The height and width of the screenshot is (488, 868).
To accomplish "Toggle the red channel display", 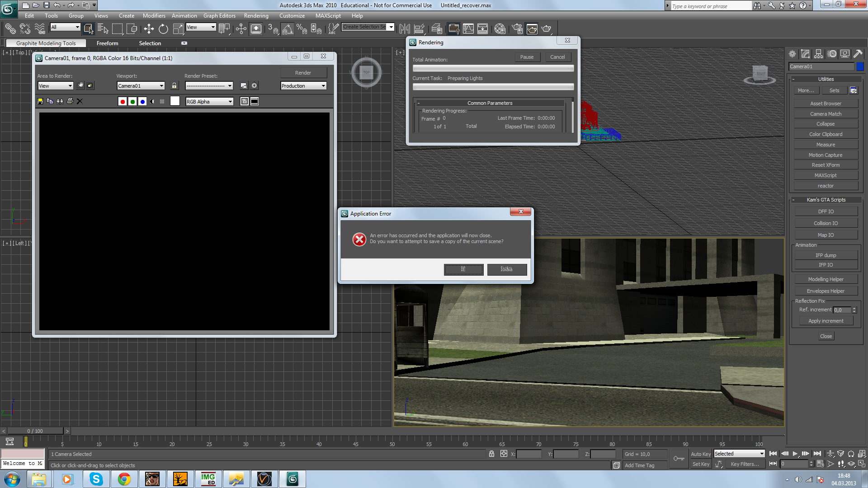I will [122, 101].
